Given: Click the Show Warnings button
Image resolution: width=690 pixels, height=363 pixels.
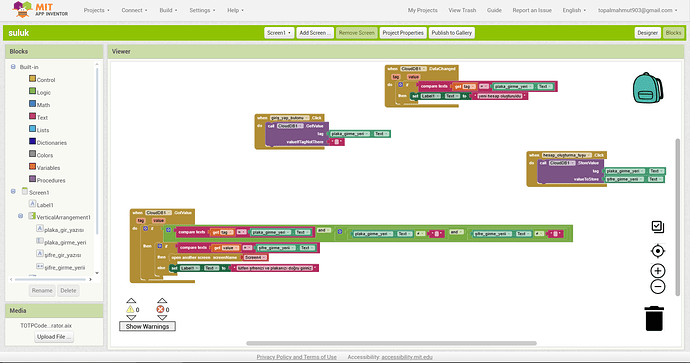Looking at the screenshot, I should click(147, 326).
